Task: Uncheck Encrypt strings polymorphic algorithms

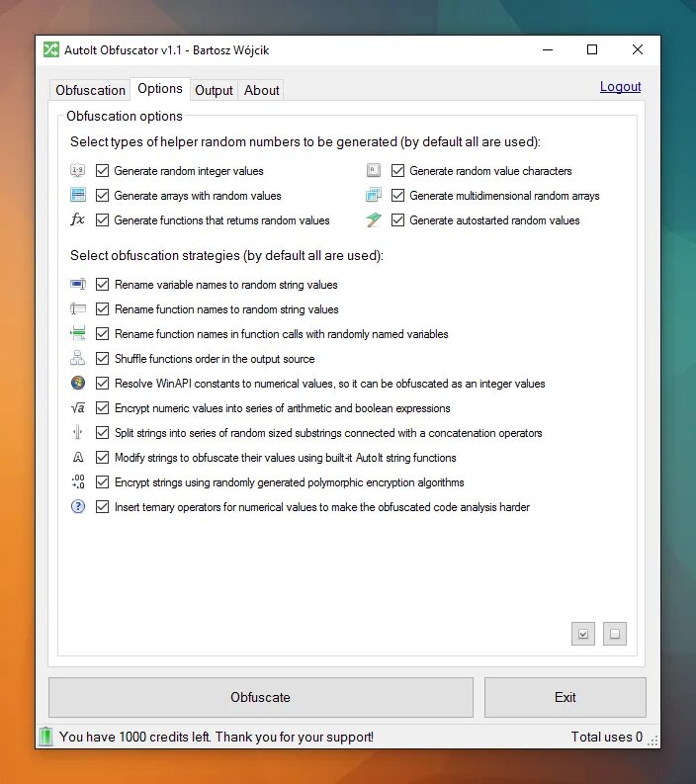Action: (102, 482)
